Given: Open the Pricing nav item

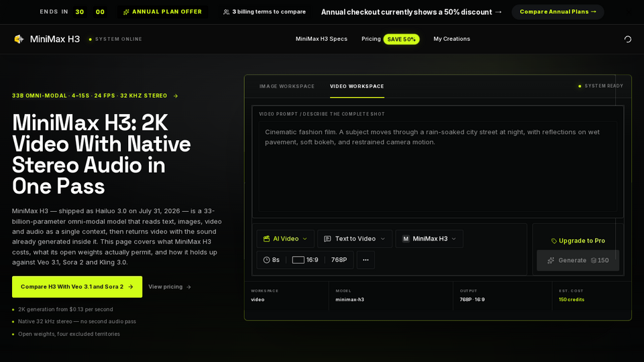Looking at the screenshot, I should tap(371, 39).
